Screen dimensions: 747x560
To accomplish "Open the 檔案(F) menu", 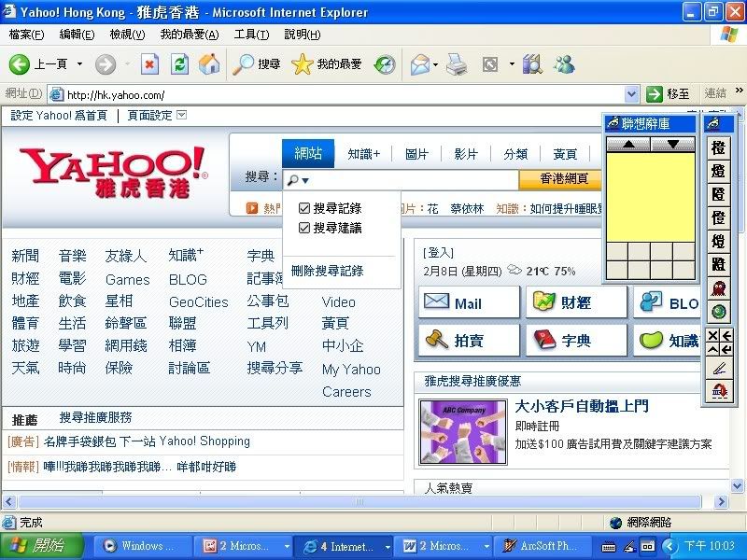I will [26, 35].
